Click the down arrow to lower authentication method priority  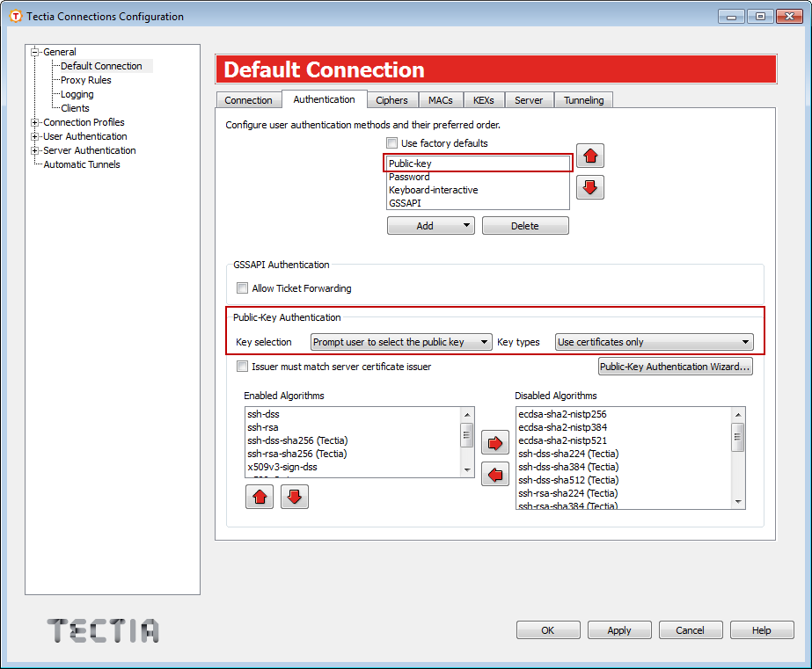tap(589, 186)
